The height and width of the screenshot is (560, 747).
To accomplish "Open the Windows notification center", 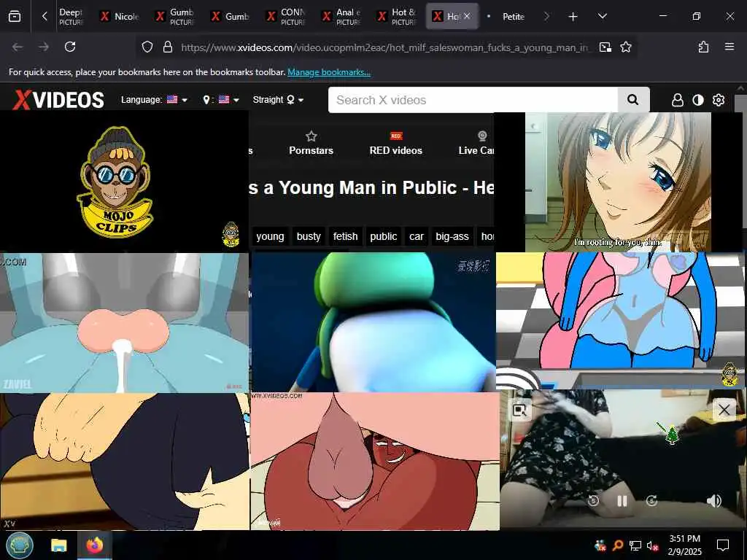I will 723,545.
